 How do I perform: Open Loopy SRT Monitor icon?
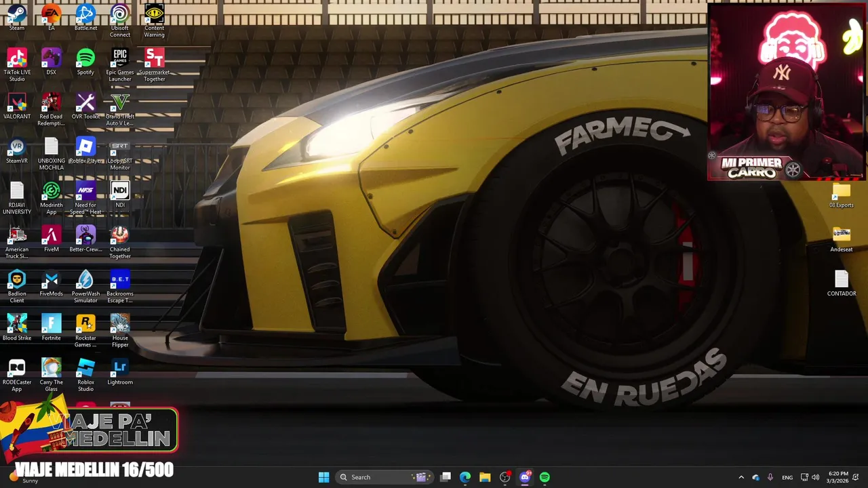(120, 153)
